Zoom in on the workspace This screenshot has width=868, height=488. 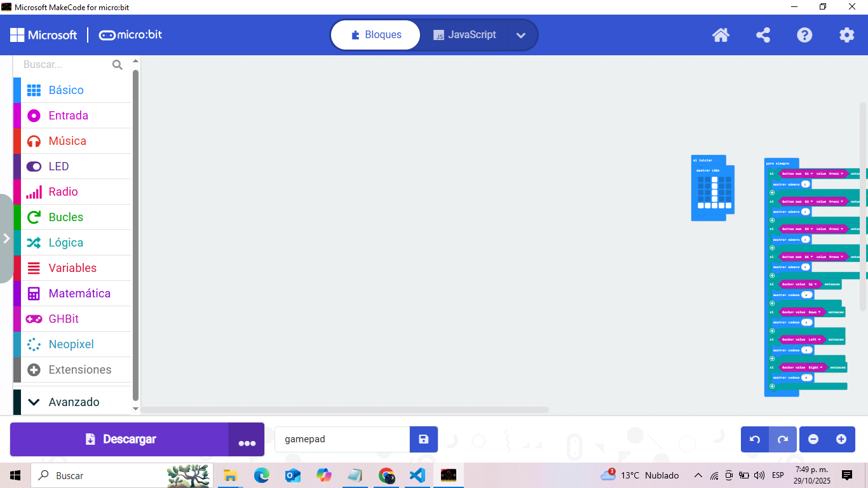tap(841, 439)
